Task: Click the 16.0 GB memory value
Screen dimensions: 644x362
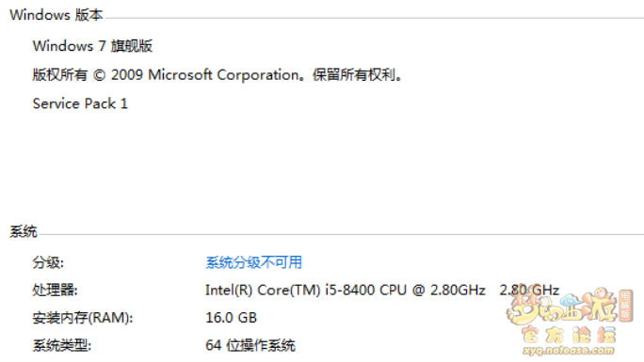Action: click(232, 318)
